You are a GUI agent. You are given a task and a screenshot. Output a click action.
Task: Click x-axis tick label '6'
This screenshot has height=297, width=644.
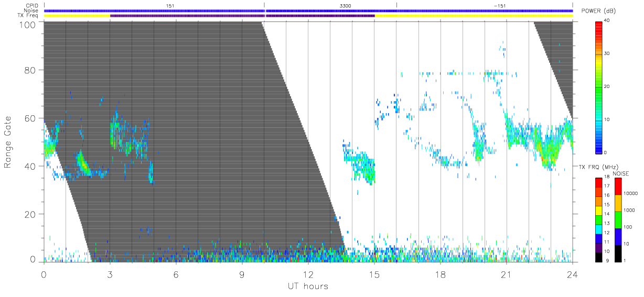tap(176, 274)
